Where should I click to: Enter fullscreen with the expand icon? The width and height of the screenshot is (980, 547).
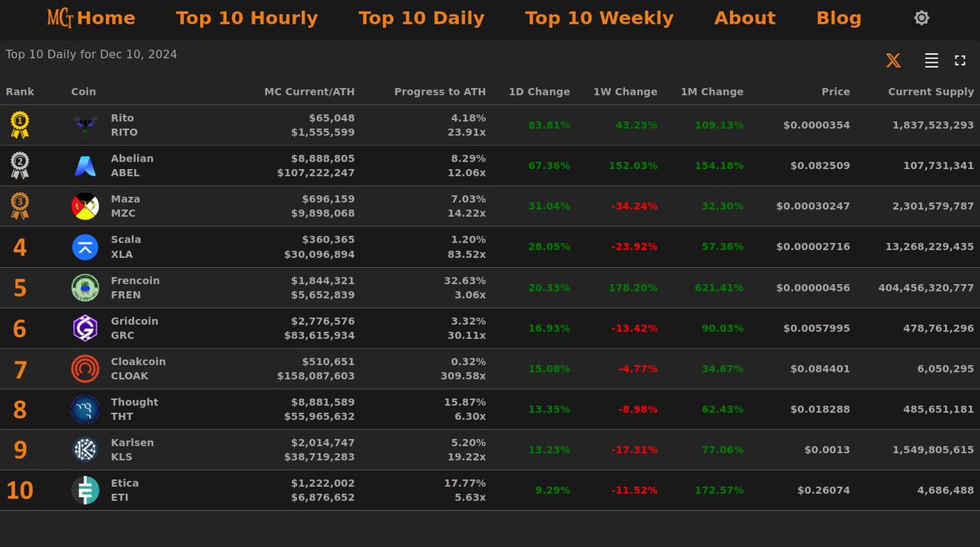click(960, 60)
